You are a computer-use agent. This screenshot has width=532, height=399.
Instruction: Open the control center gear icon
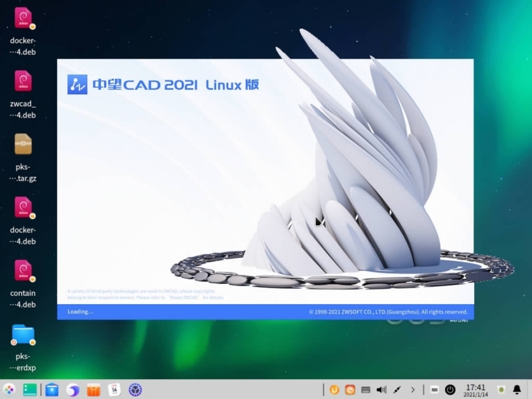coord(135,390)
